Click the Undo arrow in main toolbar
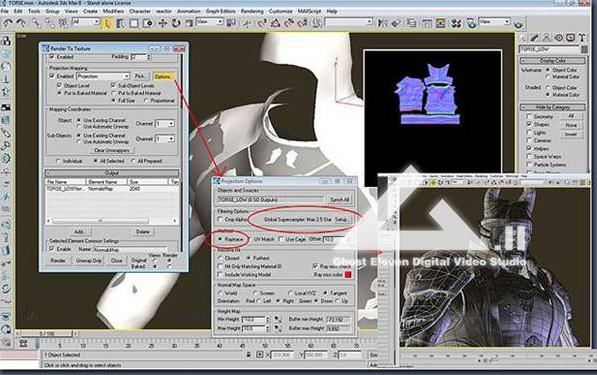The image size is (597, 375). click(x=7, y=23)
